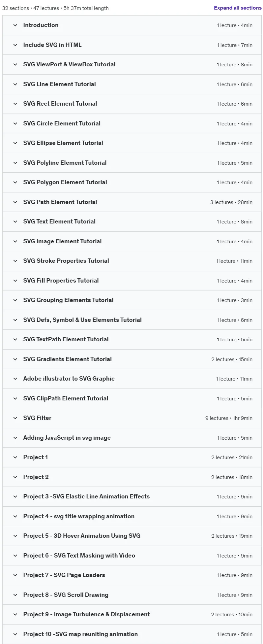Open Adobe illustrator to SVG Graphic section
This screenshot has width=263, height=644.
132,379
